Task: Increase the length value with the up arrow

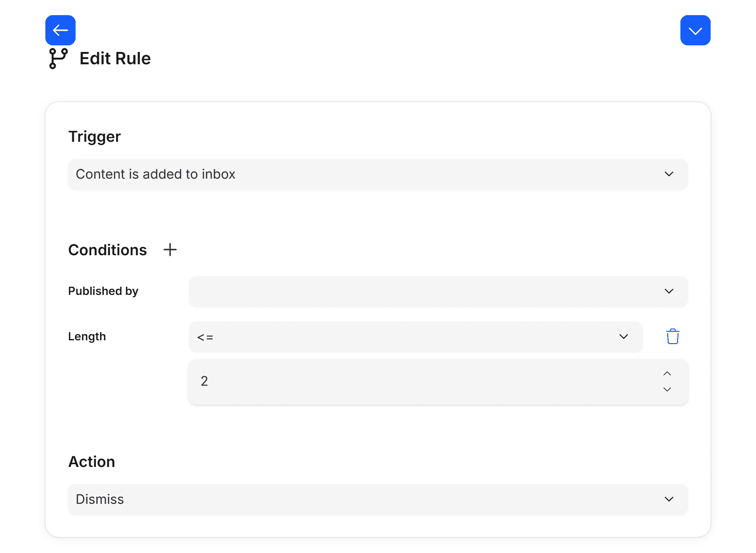Action: pos(667,373)
